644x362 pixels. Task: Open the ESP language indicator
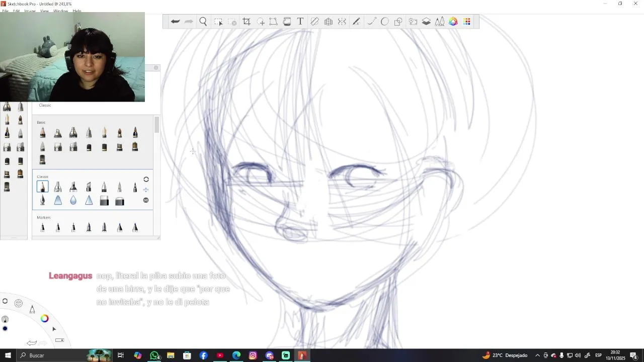pos(598,355)
